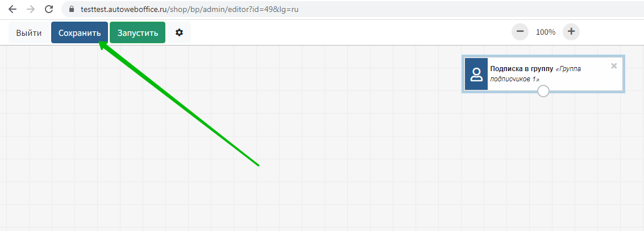Viewport: 644px width, 231px height.
Task: Select the user icon on subscription block
Action: tap(476, 74)
